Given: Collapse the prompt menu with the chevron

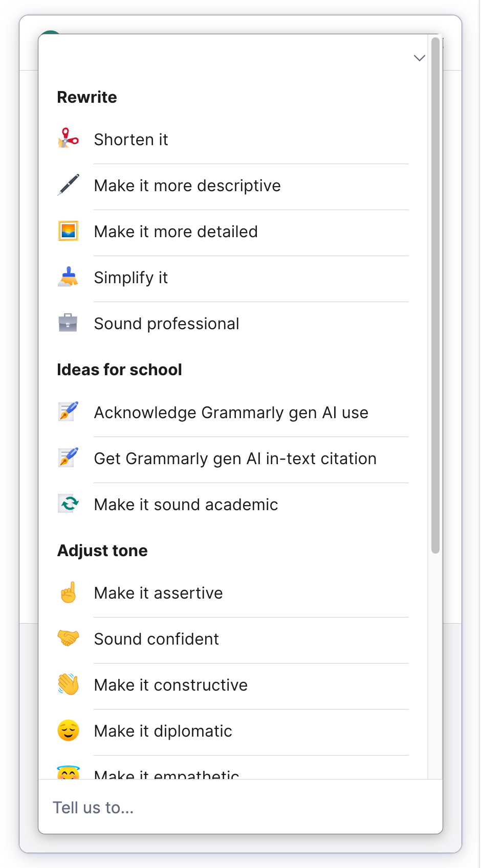Looking at the screenshot, I should pyautogui.click(x=419, y=58).
